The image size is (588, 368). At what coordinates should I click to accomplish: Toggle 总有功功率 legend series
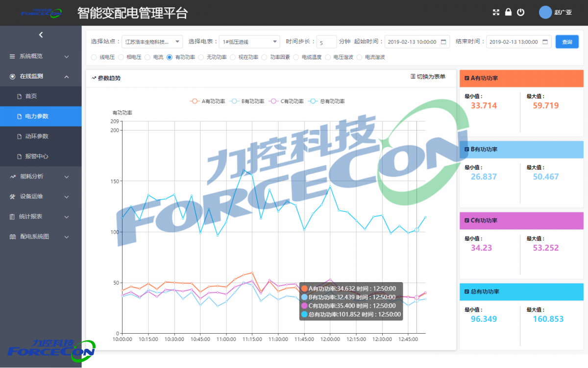point(327,101)
